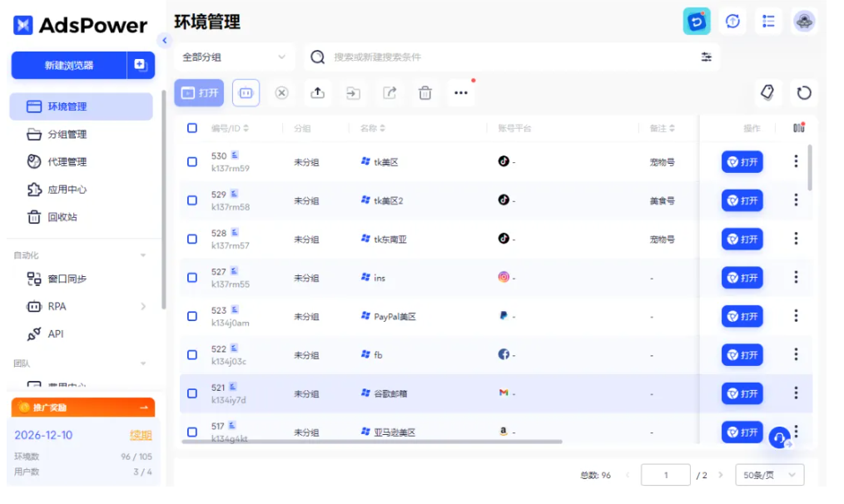The width and height of the screenshot is (844, 504).
Task: Check the box for profile 527
Action: [x=192, y=278]
